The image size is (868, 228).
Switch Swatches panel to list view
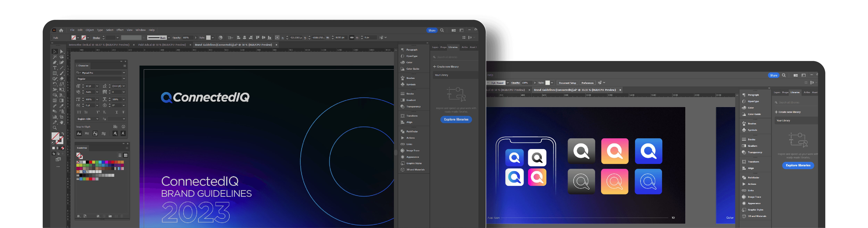[120, 155]
